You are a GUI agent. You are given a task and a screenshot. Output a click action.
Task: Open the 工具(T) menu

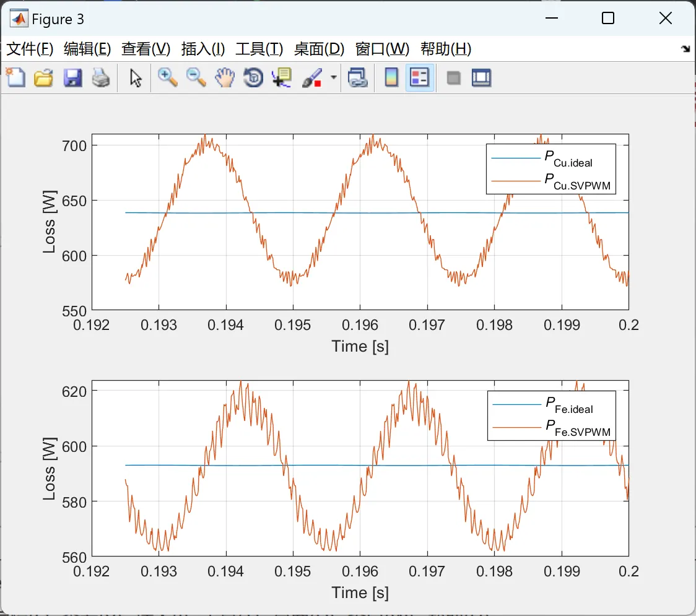(x=259, y=49)
